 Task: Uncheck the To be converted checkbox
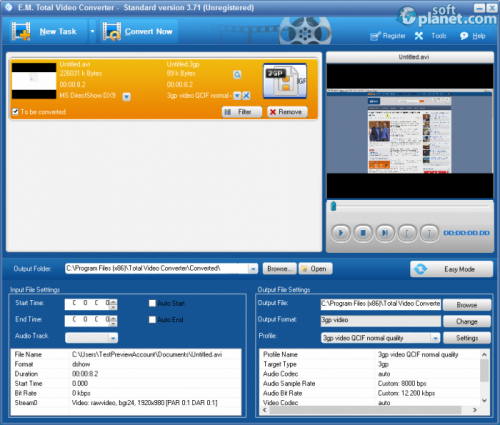pyautogui.click(x=15, y=112)
